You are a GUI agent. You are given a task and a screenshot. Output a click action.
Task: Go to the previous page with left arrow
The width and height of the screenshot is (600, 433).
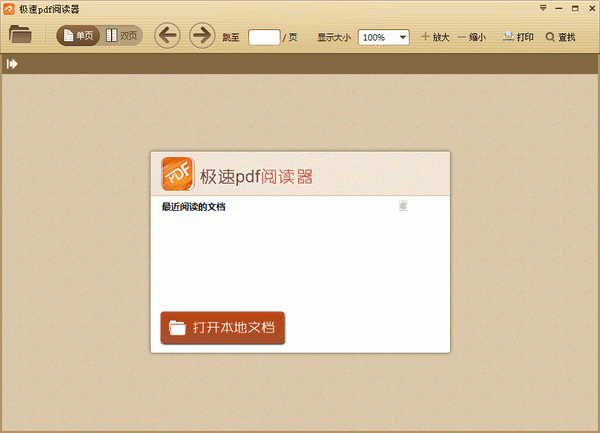point(167,36)
